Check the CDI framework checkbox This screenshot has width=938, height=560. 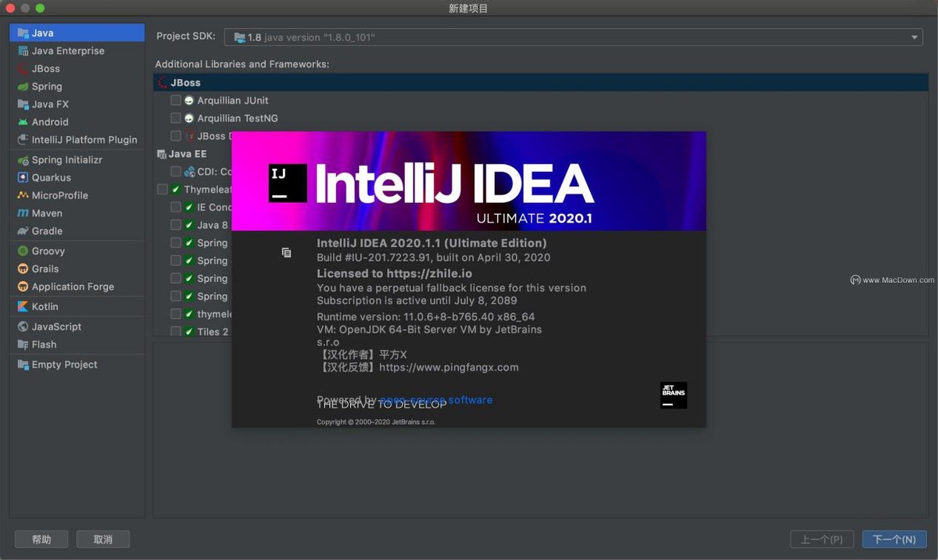pyautogui.click(x=176, y=172)
